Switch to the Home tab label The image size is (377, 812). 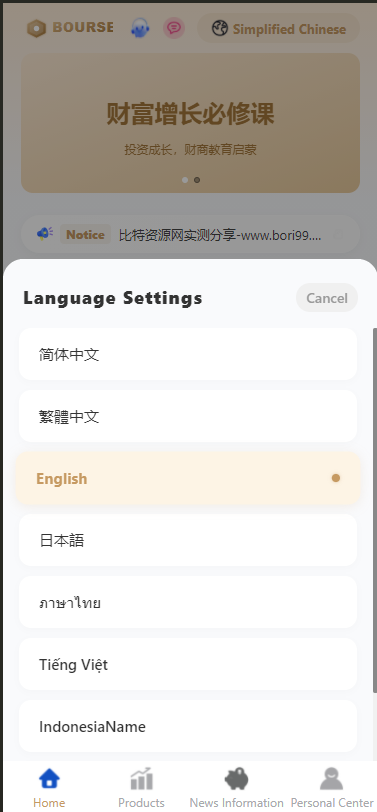(49, 803)
